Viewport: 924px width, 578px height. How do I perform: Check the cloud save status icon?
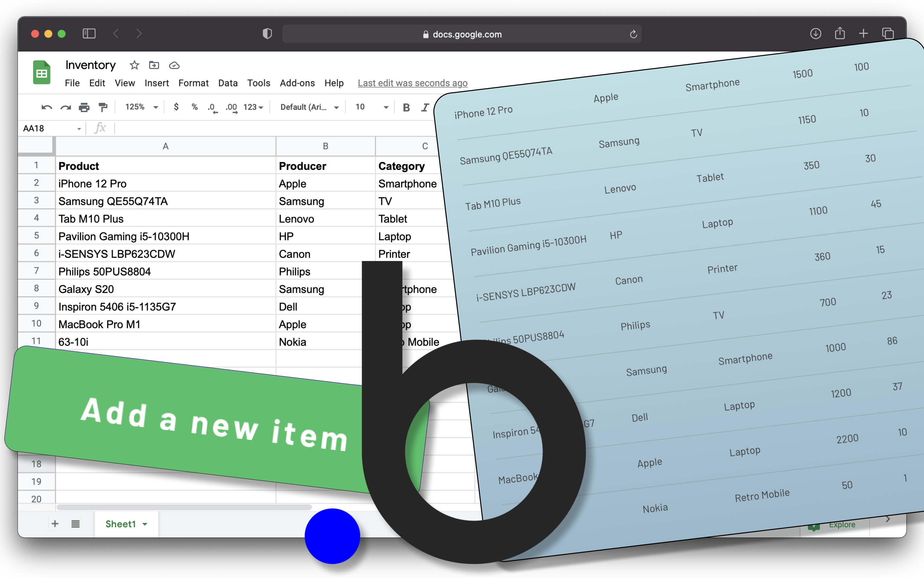click(174, 66)
